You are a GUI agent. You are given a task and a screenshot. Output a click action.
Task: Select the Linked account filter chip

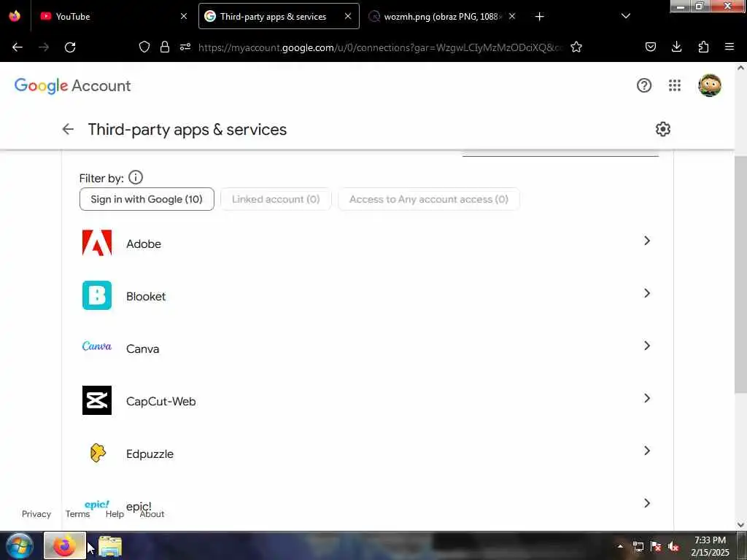point(276,199)
